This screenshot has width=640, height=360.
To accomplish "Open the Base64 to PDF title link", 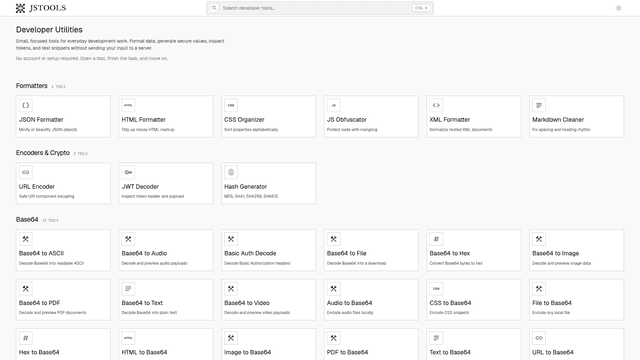I will 40,303.
